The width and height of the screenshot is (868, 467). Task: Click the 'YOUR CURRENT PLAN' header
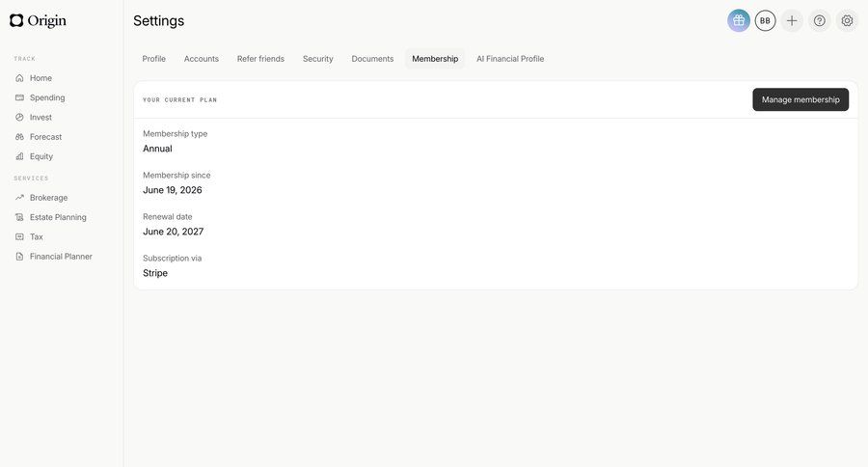[x=180, y=99]
